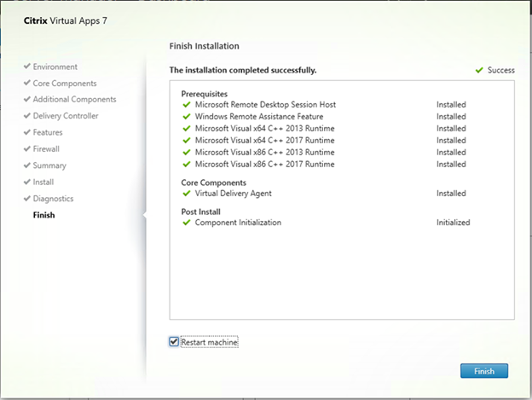Select the Environment step in sidebar
Viewport: 532px width, 400px height.
tap(55, 67)
